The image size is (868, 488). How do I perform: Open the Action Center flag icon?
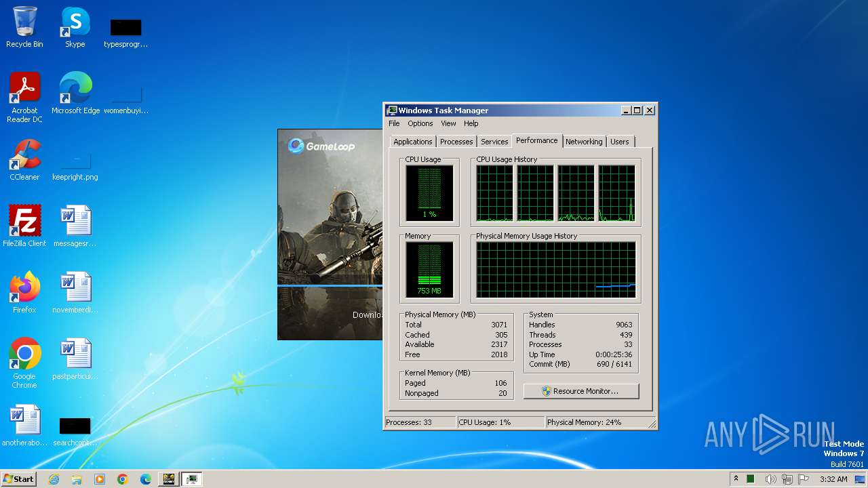803,479
